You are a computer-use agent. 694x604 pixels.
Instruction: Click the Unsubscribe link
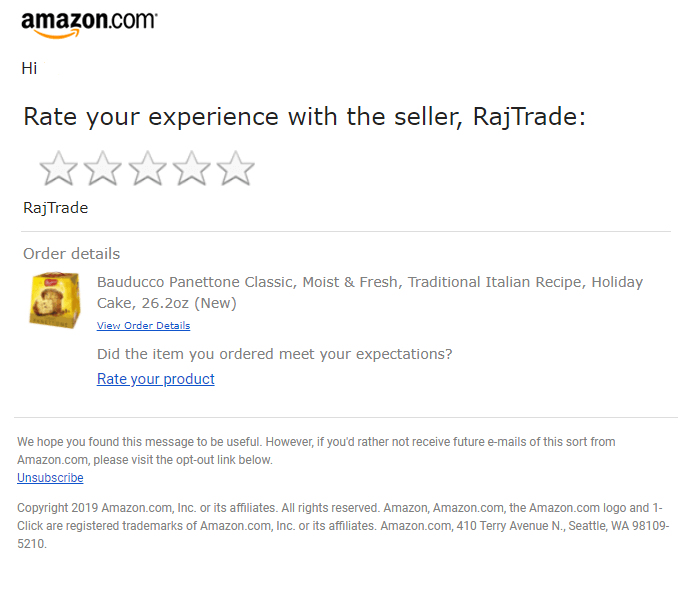click(x=50, y=478)
